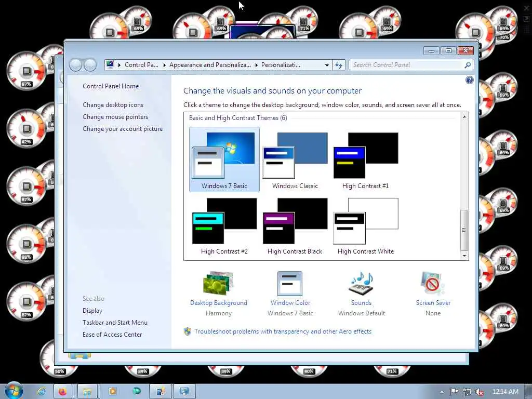532x399 pixels.
Task: Click the theme list scroll down arrow
Action: [x=464, y=256]
